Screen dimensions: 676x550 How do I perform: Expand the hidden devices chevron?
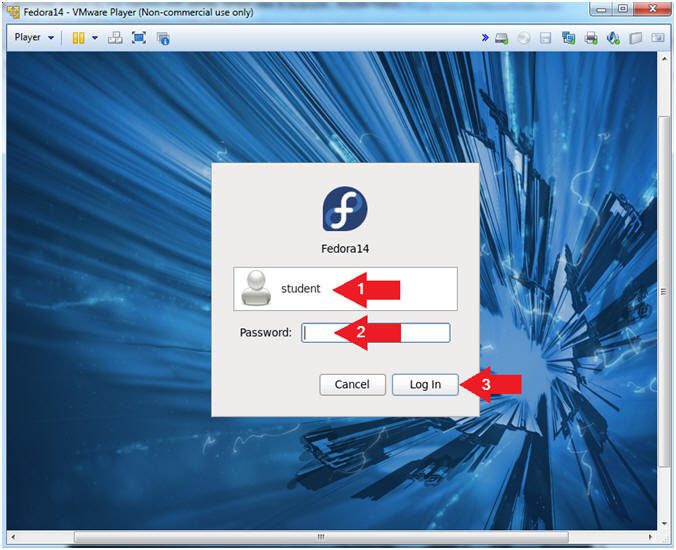[485, 38]
